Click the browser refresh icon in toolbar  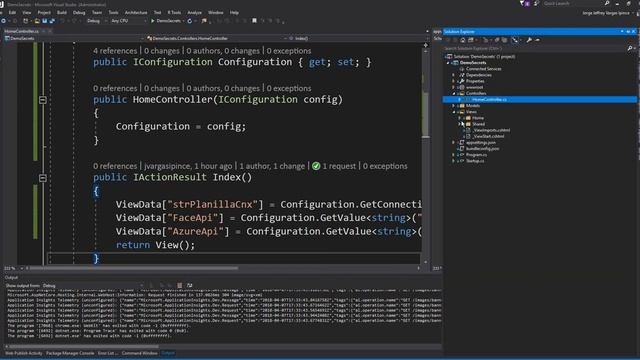click(x=190, y=21)
